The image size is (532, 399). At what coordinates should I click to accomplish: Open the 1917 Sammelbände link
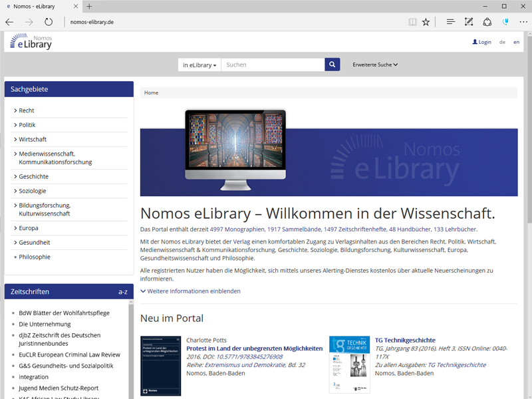point(294,229)
